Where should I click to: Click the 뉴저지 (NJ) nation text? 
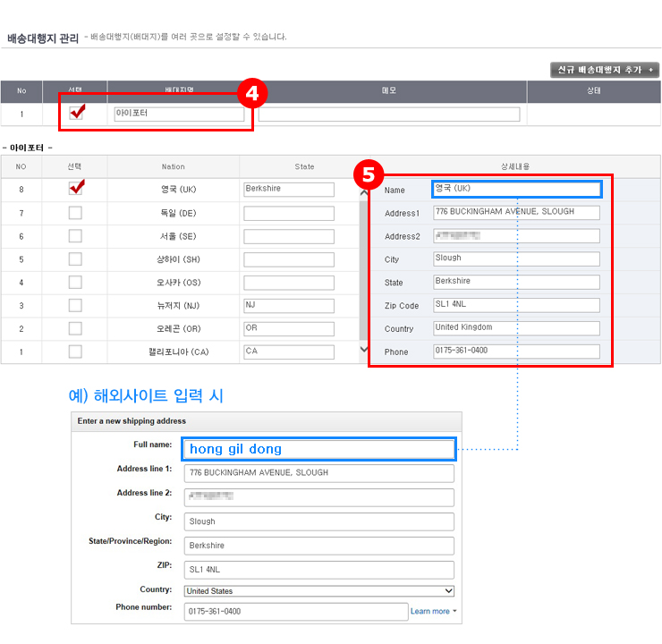pos(179,306)
